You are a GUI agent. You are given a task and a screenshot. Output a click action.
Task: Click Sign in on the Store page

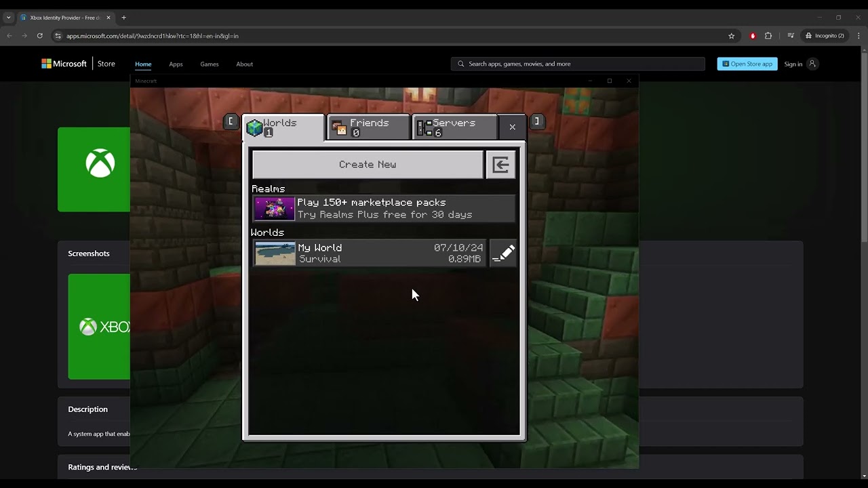793,64
